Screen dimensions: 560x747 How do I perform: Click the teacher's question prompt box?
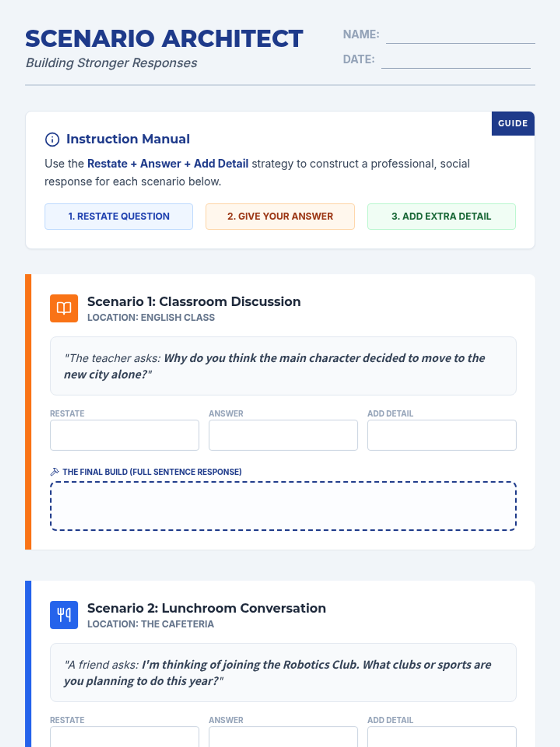pos(283,366)
